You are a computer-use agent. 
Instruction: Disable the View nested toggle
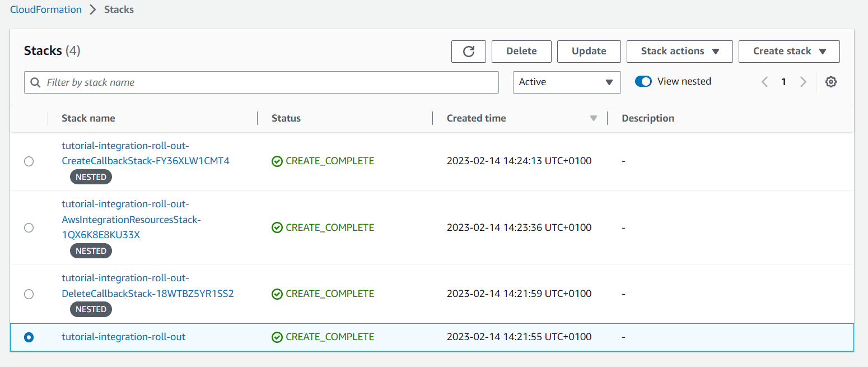[x=643, y=81]
